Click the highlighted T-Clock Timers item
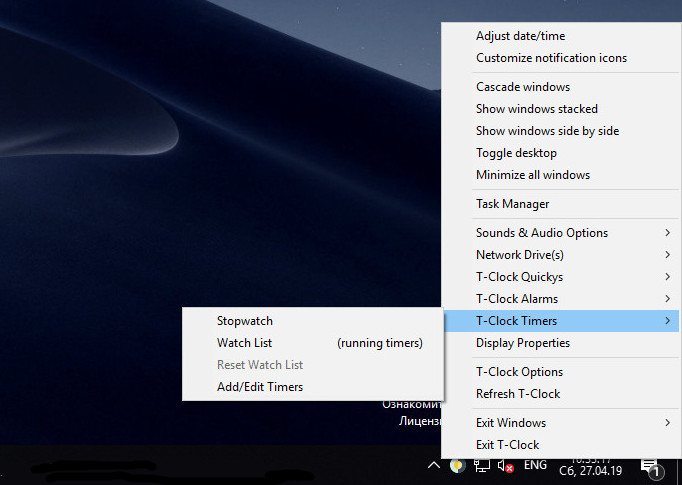This screenshot has height=485, width=682. pyautogui.click(x=560, y=321)
